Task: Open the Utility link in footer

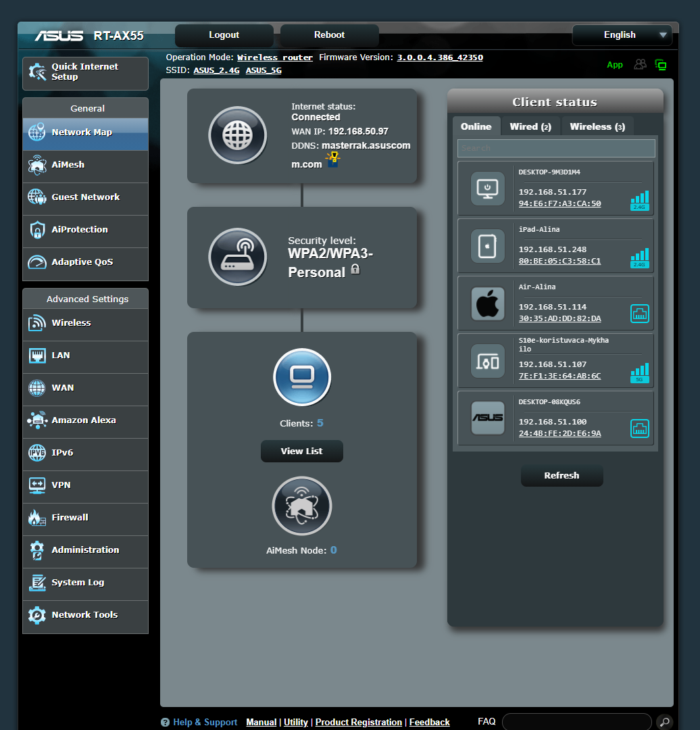Action: 295,722
